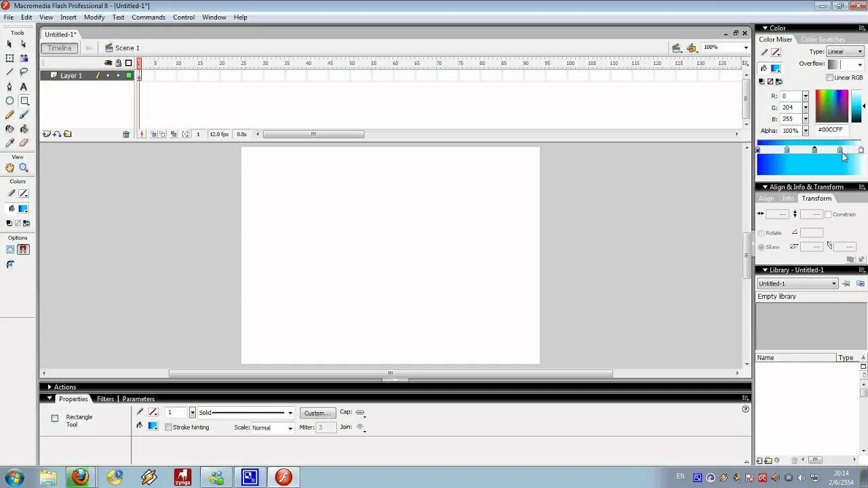Click Delete Layer trash icon
Screen dimensions: 868x488
[x=126, y=134]
